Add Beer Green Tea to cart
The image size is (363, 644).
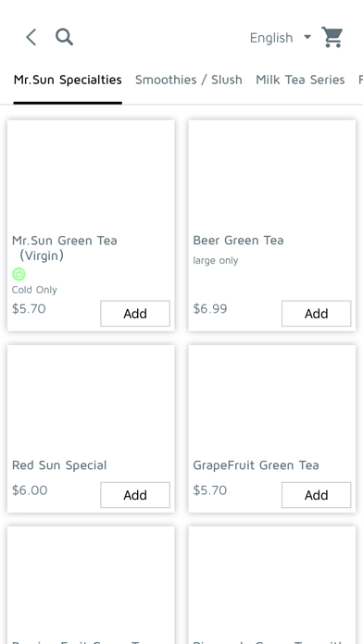point(316,314)
